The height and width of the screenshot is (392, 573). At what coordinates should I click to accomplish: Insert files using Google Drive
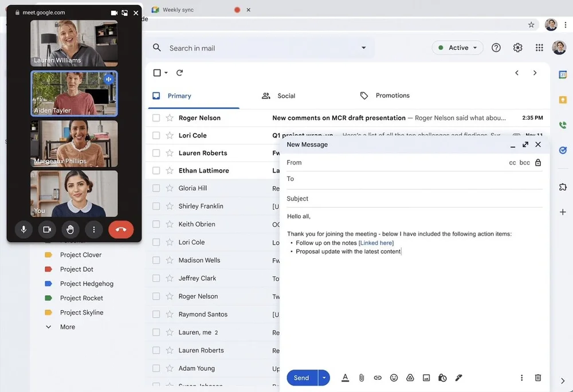point(410,378)
